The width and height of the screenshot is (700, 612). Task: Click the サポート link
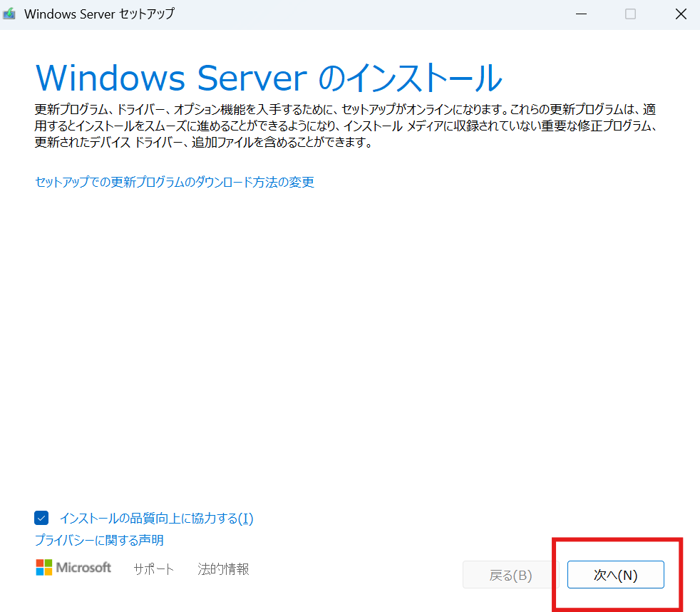tap(153, 568)
